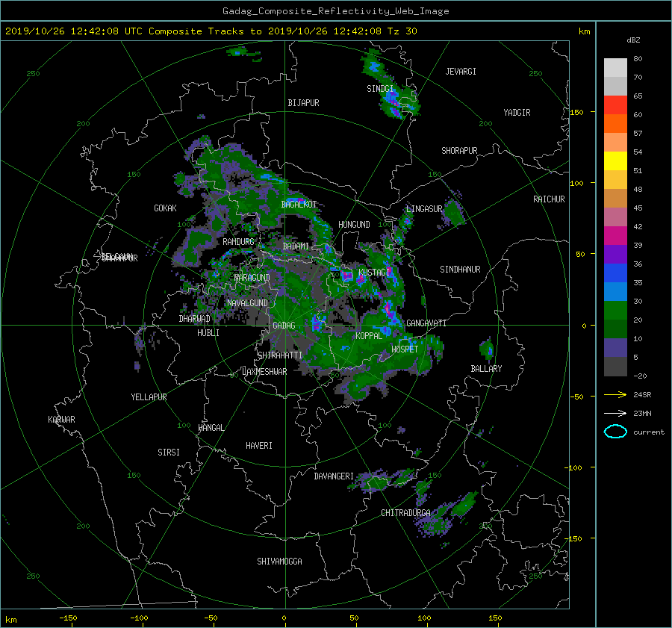Click the GOKAK city label
The height and width of the screenshot is (628, 672).
point(166,208)
